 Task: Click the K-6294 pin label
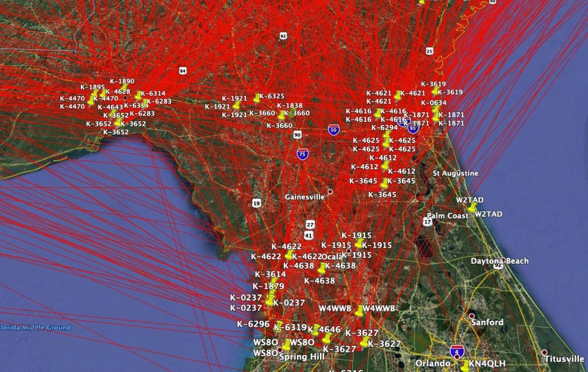click(x=385, y=128)
